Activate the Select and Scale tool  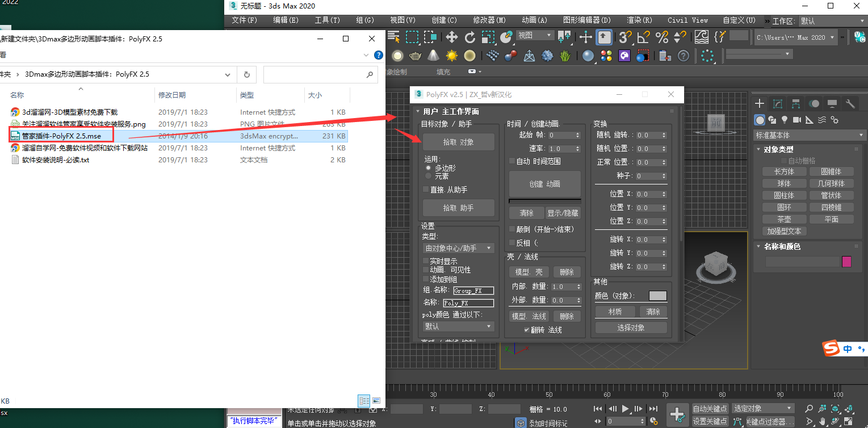click(x=488, y=37)
